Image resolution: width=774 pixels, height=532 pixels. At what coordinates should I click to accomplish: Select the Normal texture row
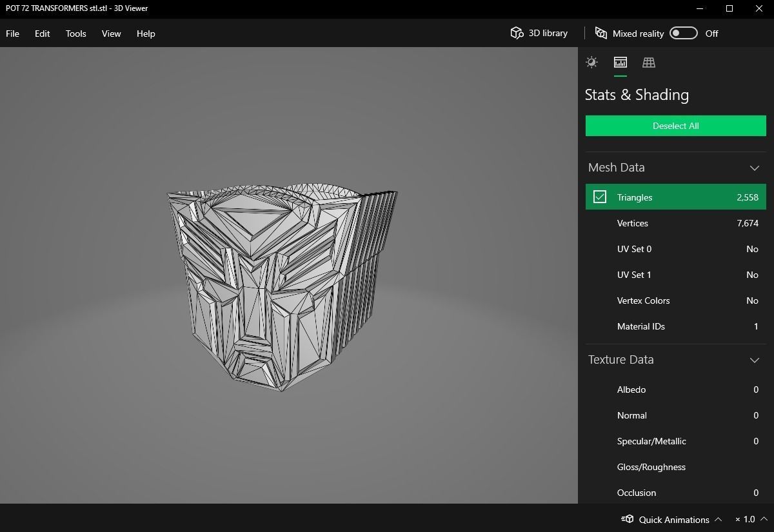(x=675, y=415)
